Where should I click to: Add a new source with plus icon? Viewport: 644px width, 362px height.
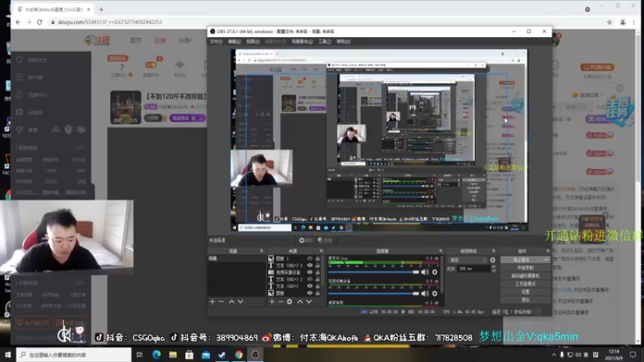271,302
